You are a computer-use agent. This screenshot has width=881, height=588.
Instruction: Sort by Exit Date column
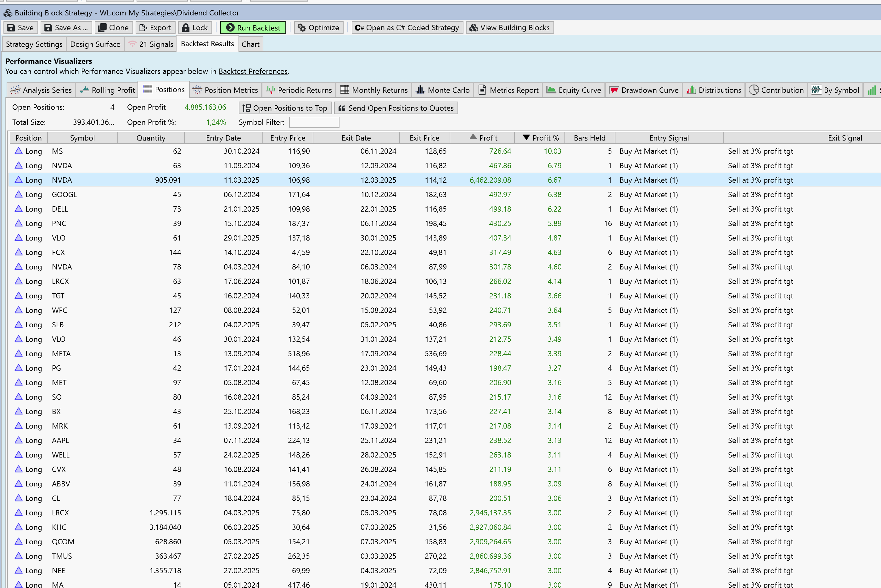point(356,138)
